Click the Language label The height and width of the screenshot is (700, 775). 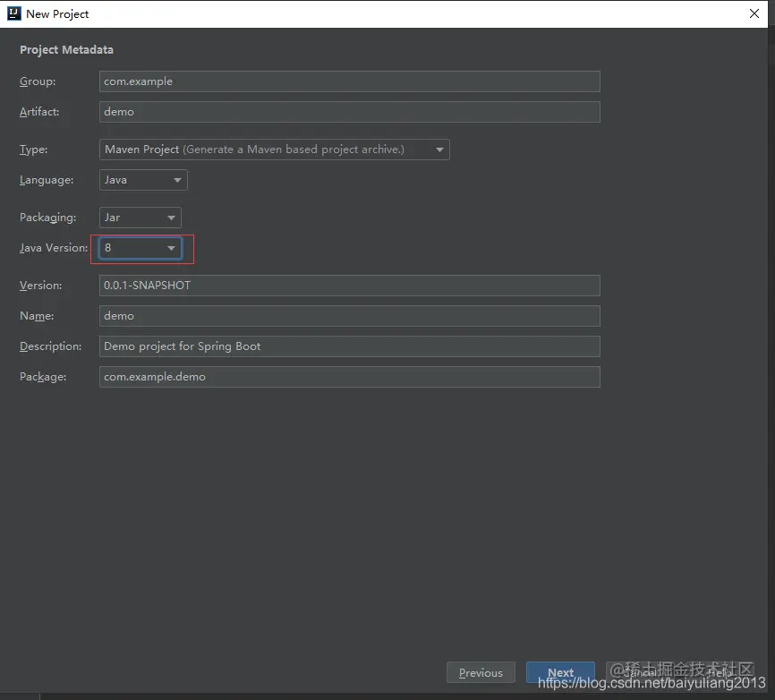pos(47,180)
